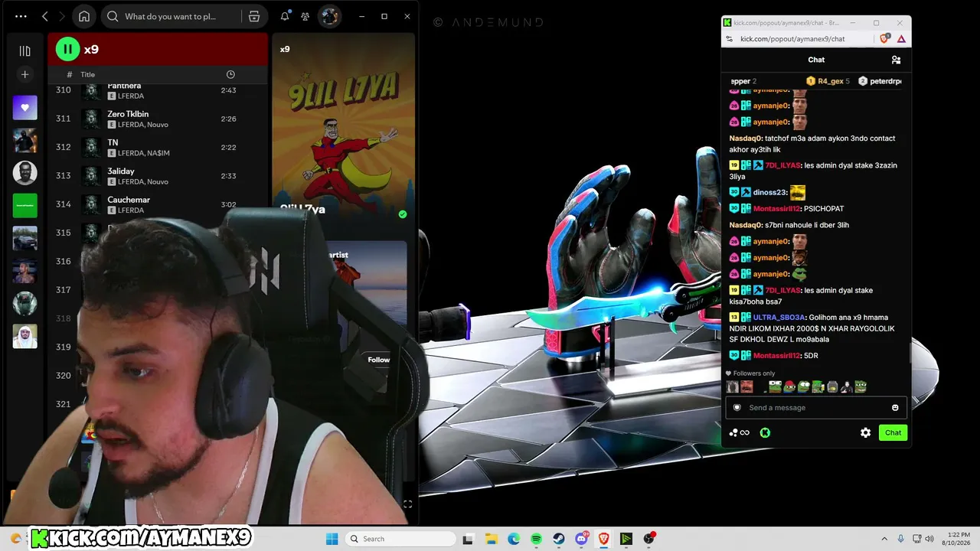Open the Windows Start menu

[x=332, y=539]
